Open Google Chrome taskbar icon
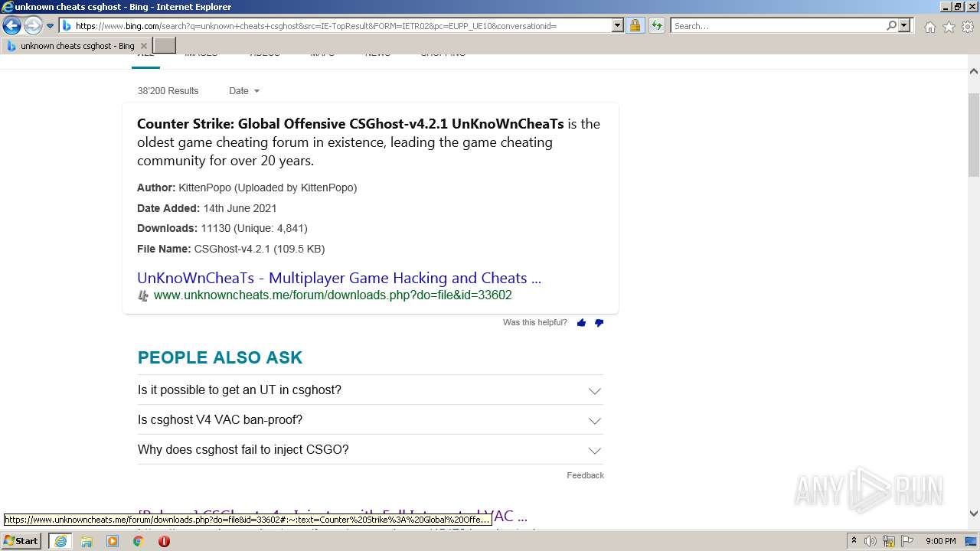 (x=139, y=541)
